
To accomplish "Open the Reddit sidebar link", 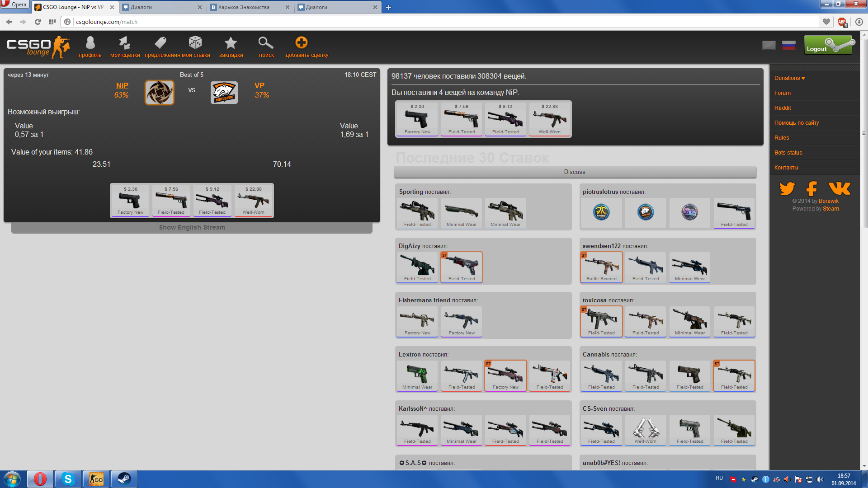I will pos(782,108).
